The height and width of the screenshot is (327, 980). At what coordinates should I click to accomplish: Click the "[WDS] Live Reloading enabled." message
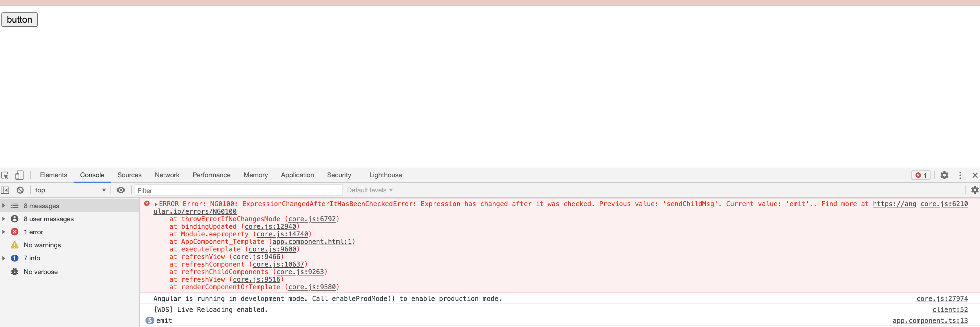(211, 309)
